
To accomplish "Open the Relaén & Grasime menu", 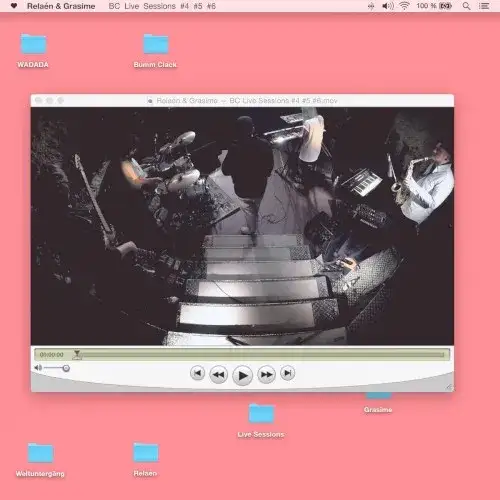I will click(61, 6).
